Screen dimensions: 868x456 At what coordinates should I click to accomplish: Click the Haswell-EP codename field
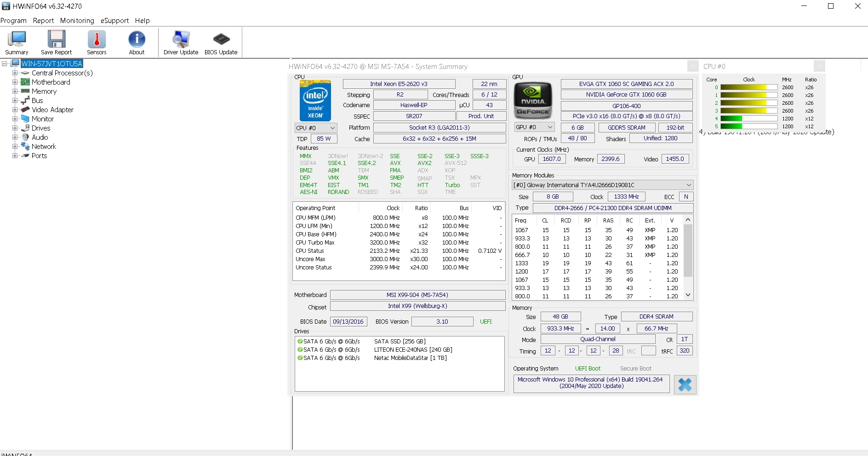(414, 105)
